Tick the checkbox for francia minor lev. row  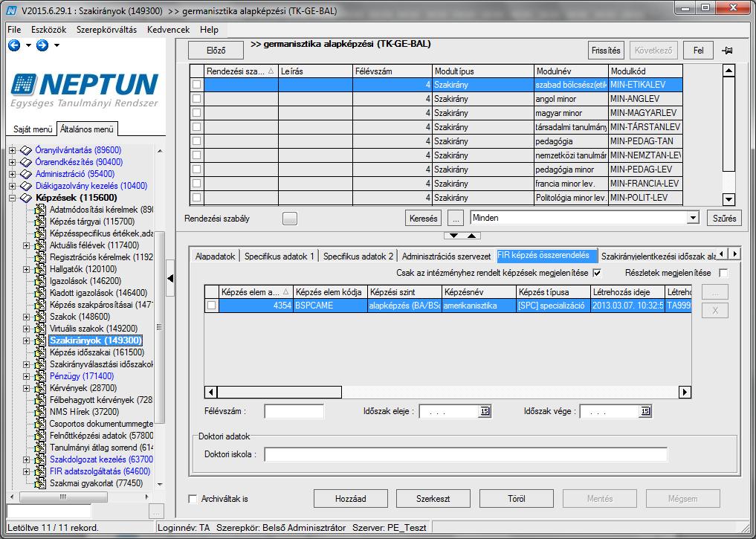pyautogui.click(x=197, y=184)
